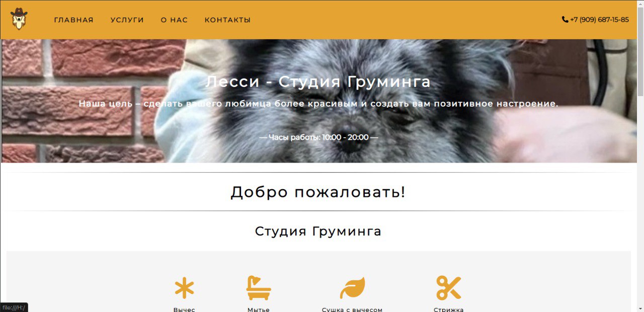Click the phone handset icon
The image size is (644, 312).
(x=565, y=20)
